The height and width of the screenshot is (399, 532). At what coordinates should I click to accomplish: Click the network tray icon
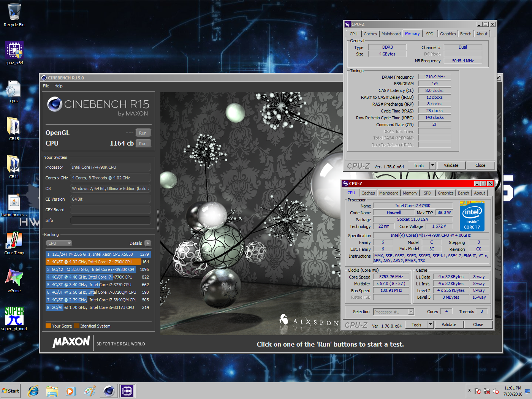487,391
